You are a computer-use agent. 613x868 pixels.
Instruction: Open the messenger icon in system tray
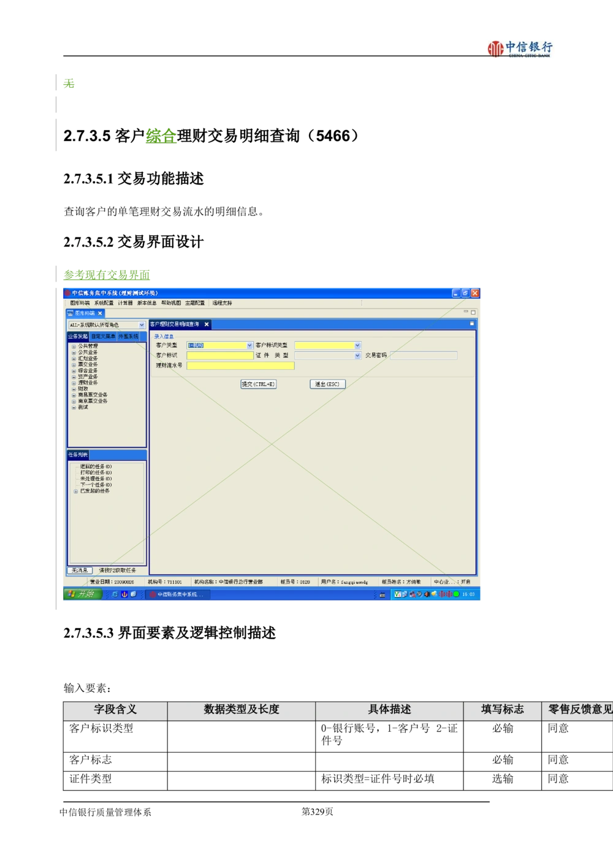tap(434, 594)
